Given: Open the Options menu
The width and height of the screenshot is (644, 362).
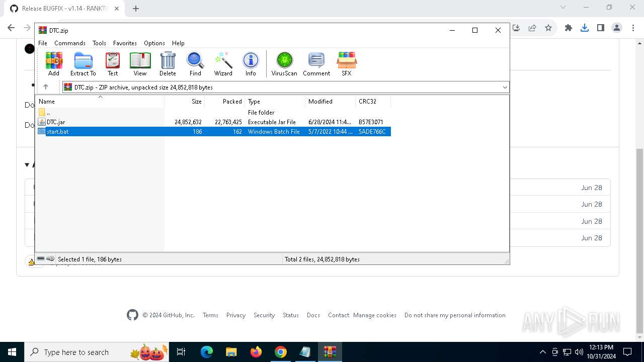Looking at the screenshot, I should coord(154,43).
